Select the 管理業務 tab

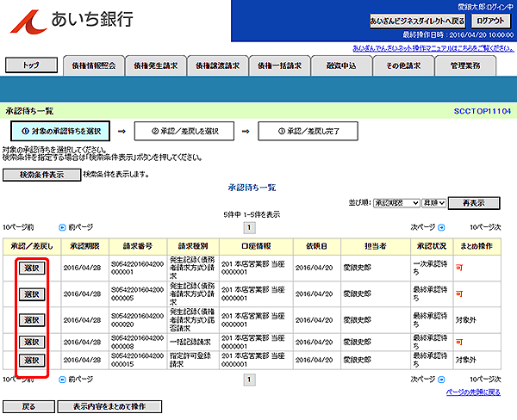(x=465, y=66)
